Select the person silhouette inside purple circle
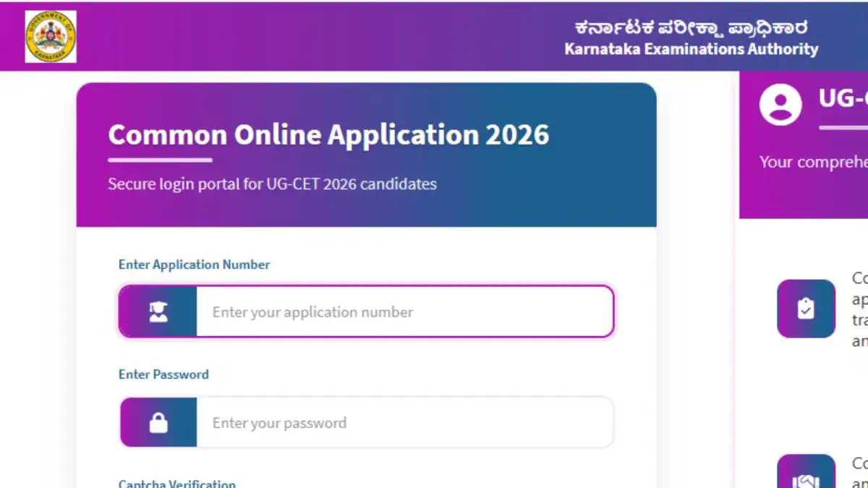The height and width of the screenshot is (488, 868). (x=780, y=103)
